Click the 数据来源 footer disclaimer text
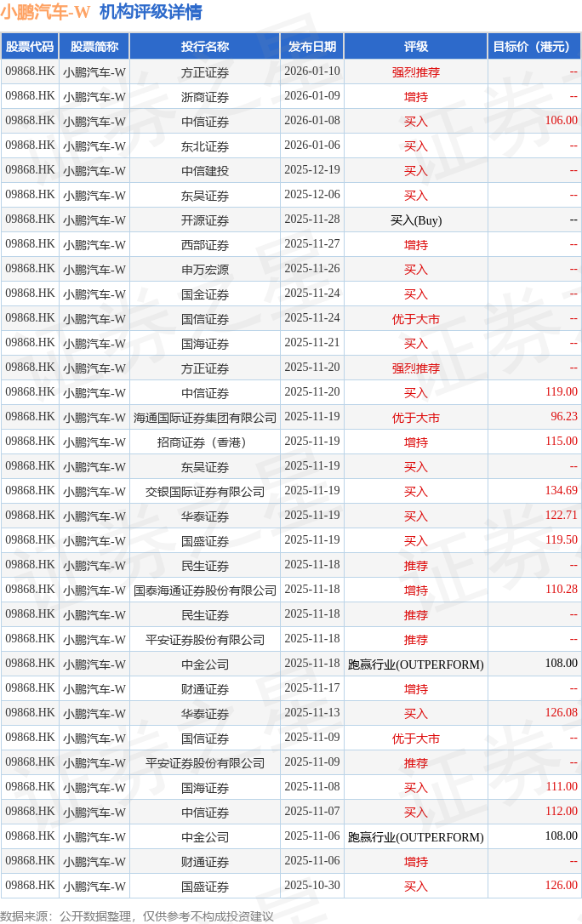The image size is (582, 924). pos(137,916)
